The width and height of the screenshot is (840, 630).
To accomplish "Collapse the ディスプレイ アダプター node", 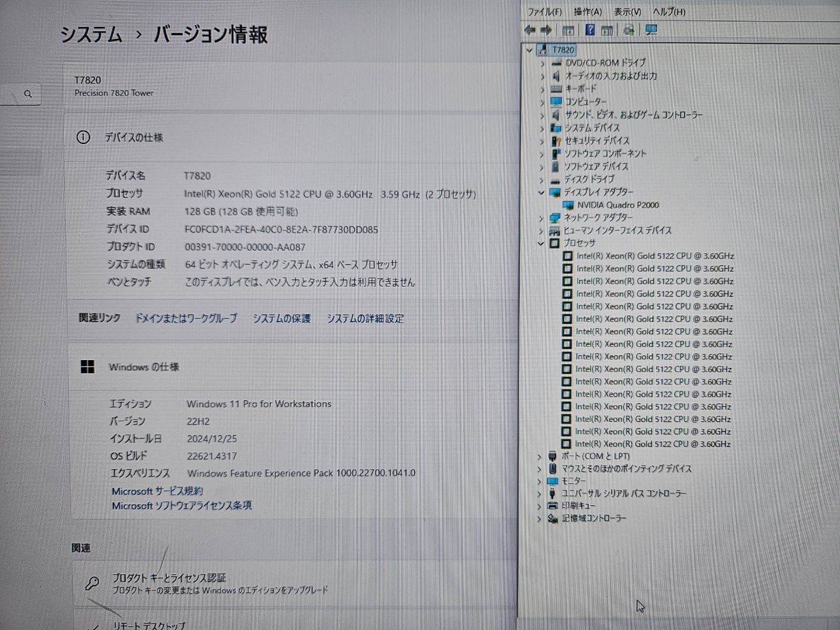I will pyautogui.click(x=541, y=192).
